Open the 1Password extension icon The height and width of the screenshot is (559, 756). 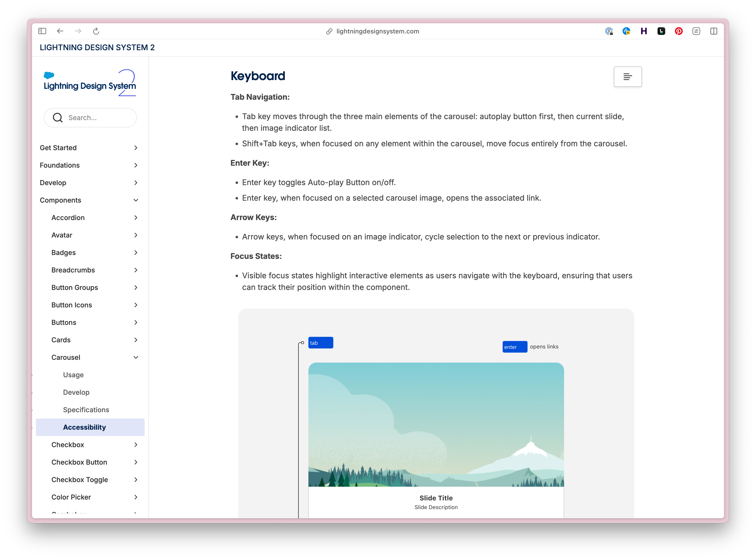pos(609,31)
